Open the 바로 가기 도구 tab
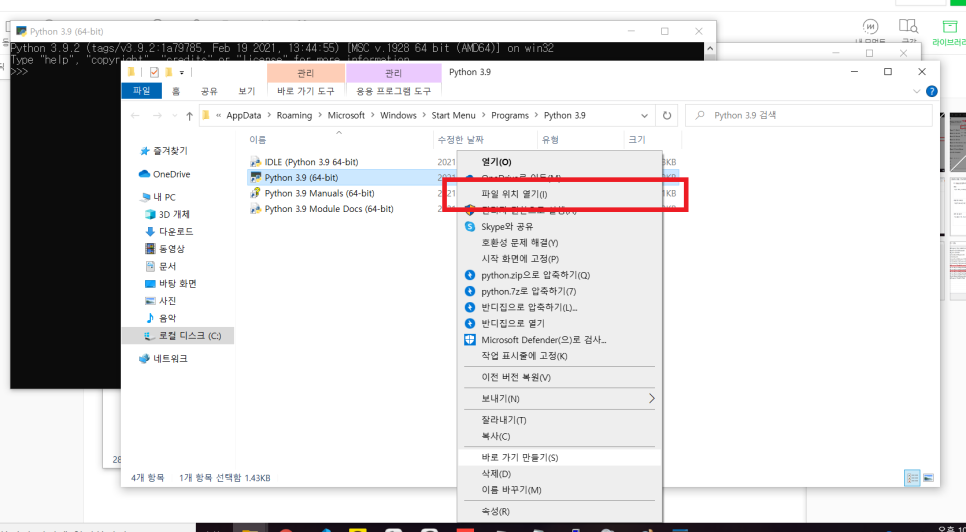The image size is (966, 532). tap(306, 91)
